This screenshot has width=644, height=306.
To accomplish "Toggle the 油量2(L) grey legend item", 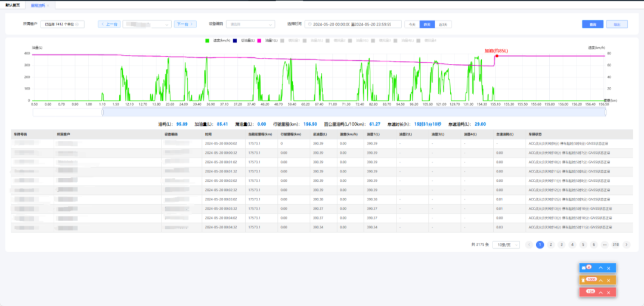I will (x=312, y=40).
